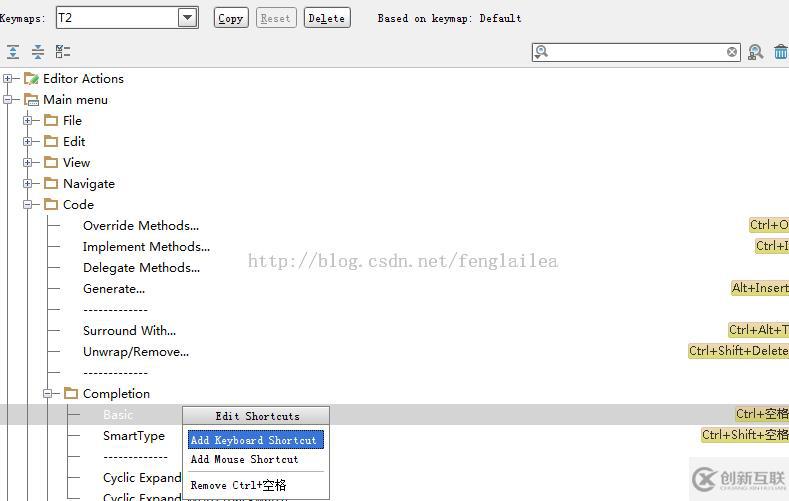Click the Main menu folder icon
The width and height of the screenshot is (789, 501).
31,100
